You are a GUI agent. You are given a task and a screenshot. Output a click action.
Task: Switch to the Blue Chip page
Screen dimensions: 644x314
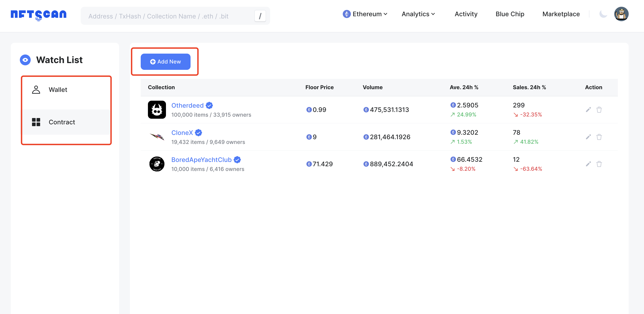pos(510,14)
